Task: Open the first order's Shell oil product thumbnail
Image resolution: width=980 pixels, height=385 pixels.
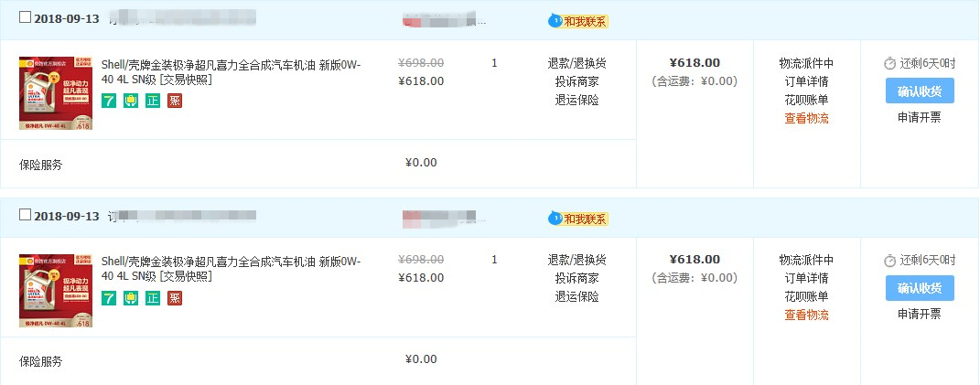Action: pos(56,93)
